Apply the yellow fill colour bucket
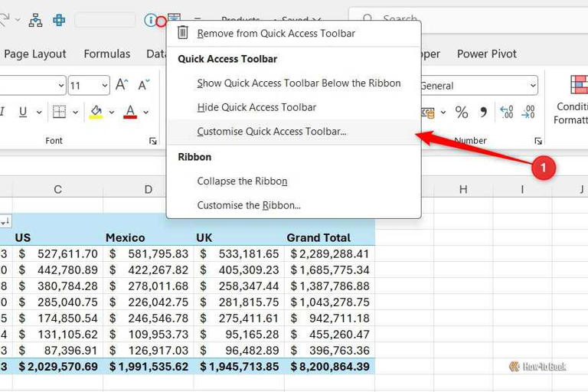Image resolution: width=588 pixels, height=392 pixels. tap(96, 112)
